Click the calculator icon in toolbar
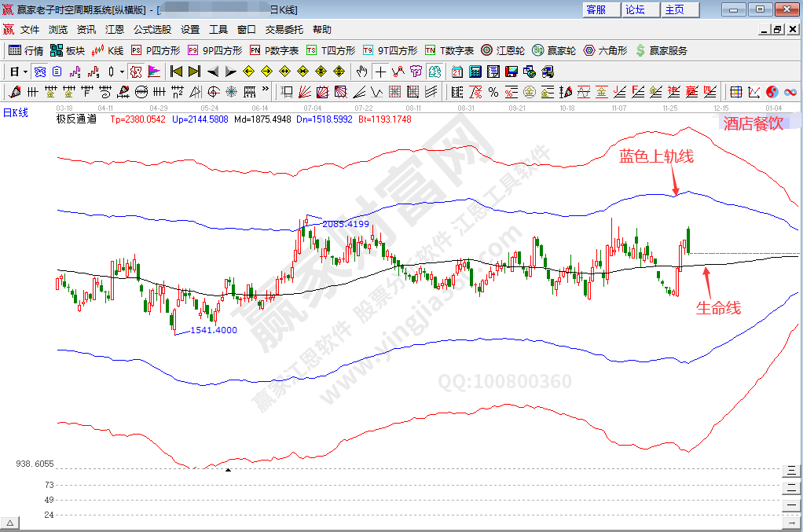Viewport: 803px width, 532px height. tap(475, 72)
